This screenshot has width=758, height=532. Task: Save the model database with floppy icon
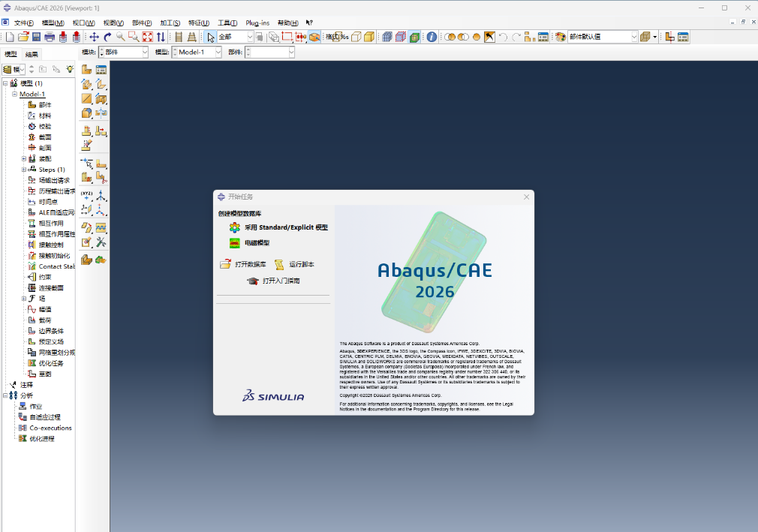[x=36, y=37]
